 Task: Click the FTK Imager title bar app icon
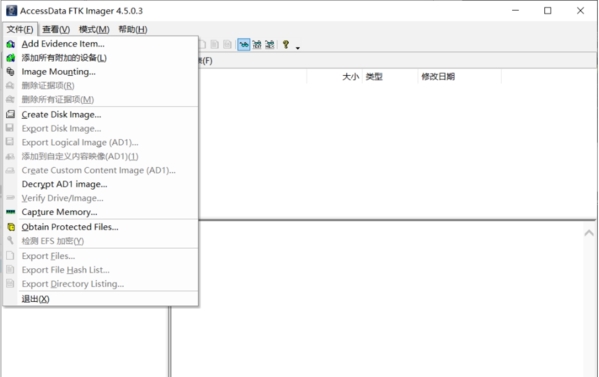coord(11,11)
